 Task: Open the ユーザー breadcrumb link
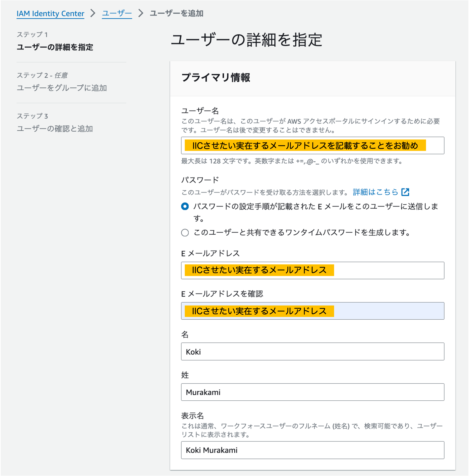pos(117,13)
